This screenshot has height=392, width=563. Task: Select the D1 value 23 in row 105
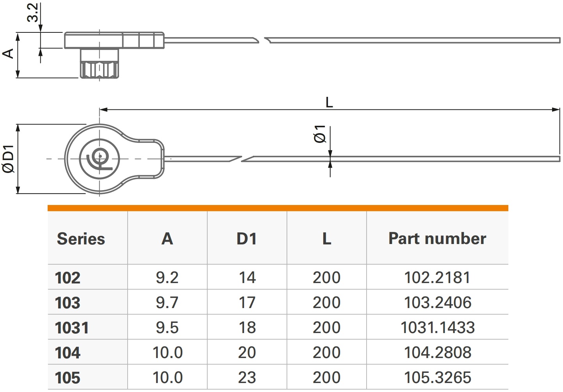tap(247, 378)
